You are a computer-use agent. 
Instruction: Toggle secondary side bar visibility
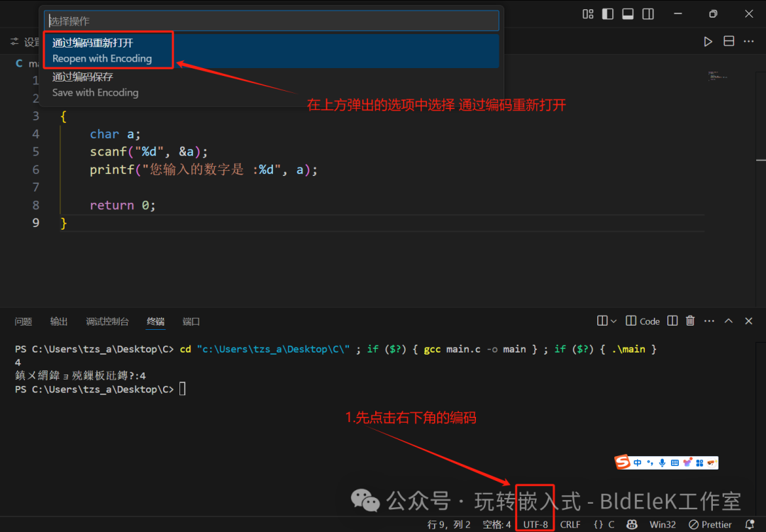(648, 14)
